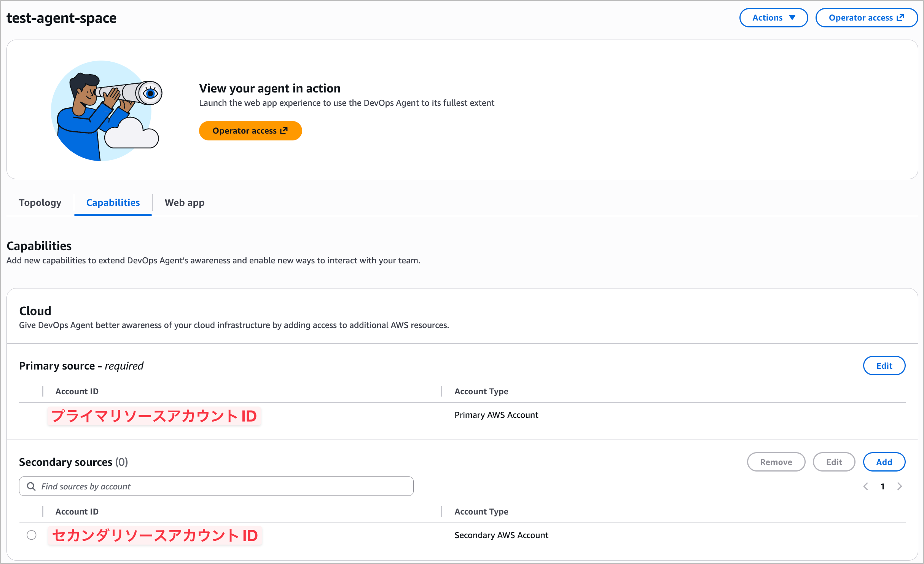Open the Web app tab
Screen dimensions: 924x564
coord(184,202)
